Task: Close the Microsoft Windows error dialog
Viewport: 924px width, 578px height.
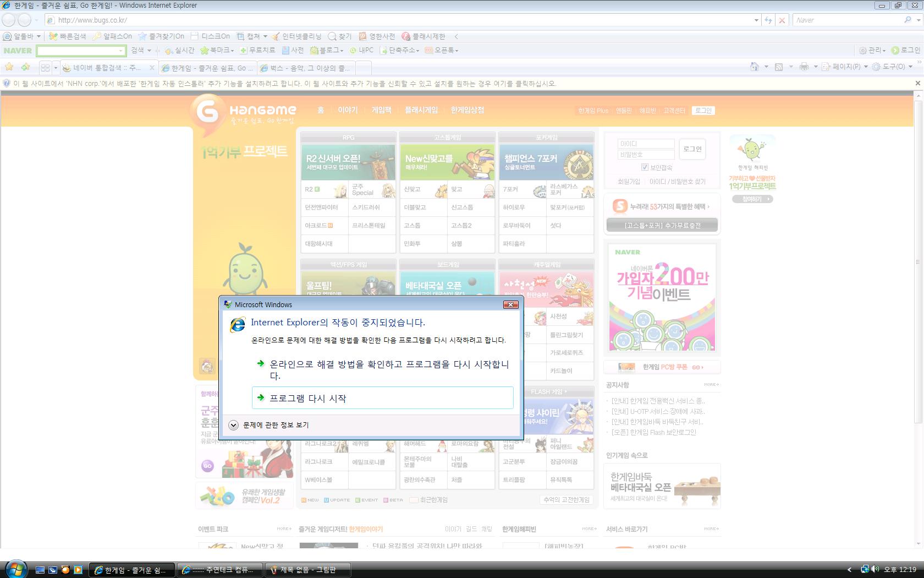Action: click(x=511, y=304)
